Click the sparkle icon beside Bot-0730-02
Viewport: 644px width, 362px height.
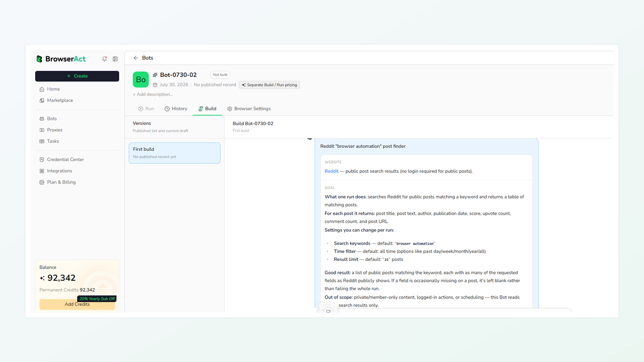[155, 75]
